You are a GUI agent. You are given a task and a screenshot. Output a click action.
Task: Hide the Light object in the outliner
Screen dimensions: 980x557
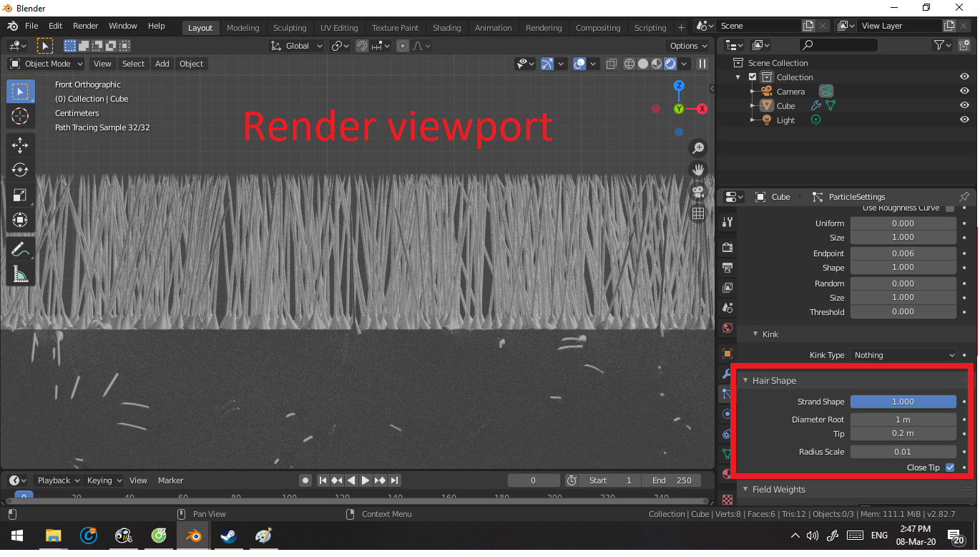pyautogui.click(x=964, y=120)
